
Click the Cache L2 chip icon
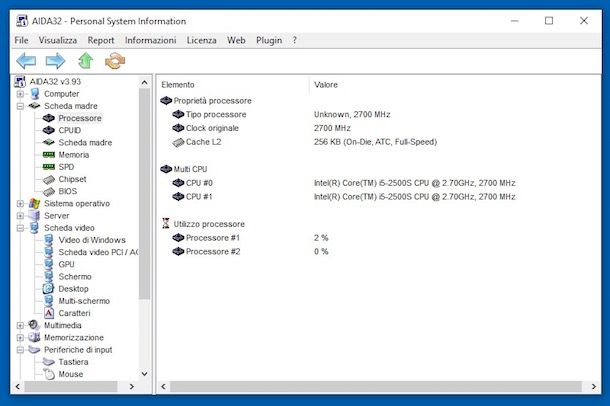point(178,142)
